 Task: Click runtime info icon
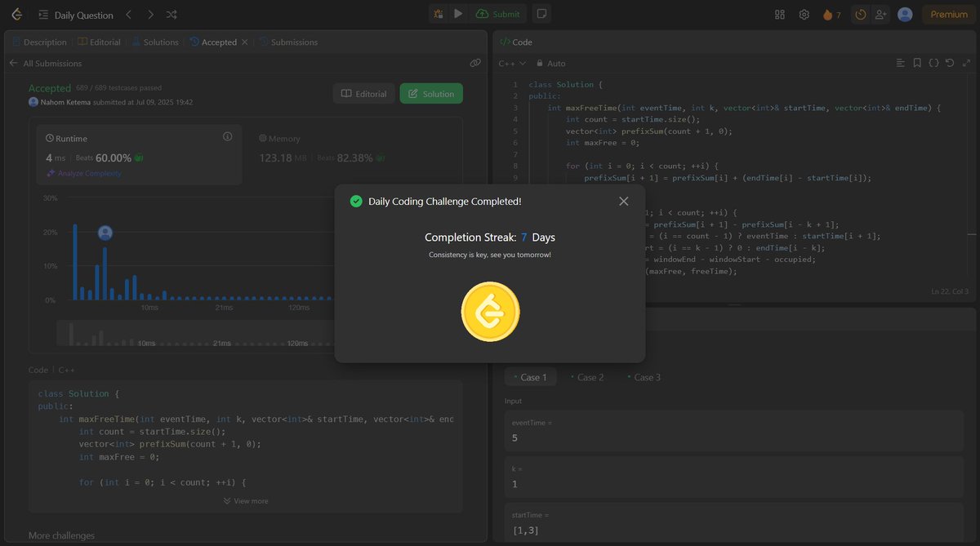227,137
